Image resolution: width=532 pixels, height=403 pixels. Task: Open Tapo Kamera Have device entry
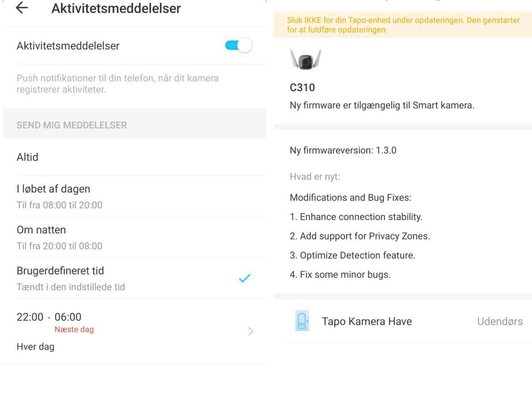click(367, 321)
